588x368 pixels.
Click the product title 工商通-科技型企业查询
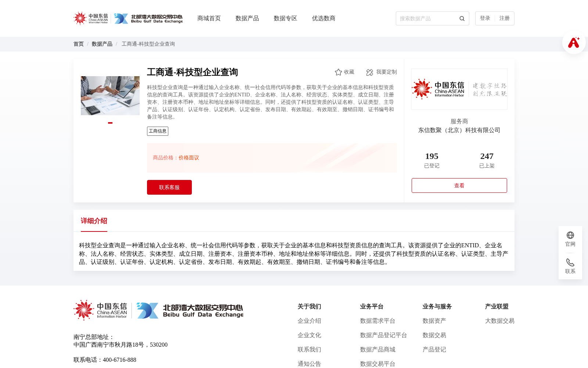coord(193,72)
